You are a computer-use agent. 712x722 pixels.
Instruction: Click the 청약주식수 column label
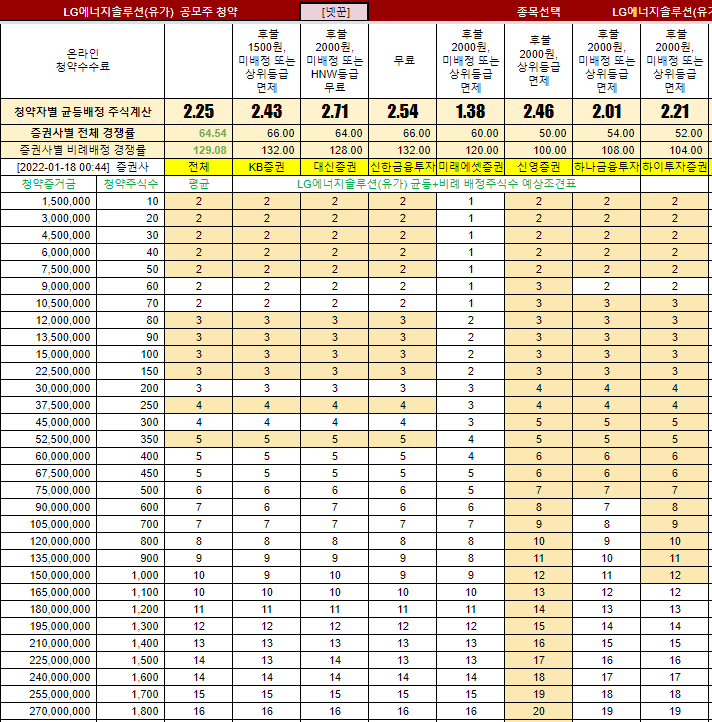click(131, 184)
